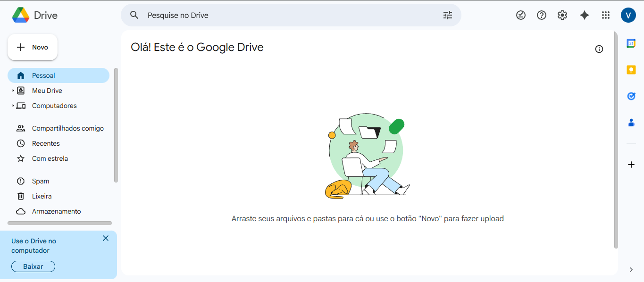The width and height of the screenshot is (644, 282).
Task: Expand the Meu Drive tree
Action: click(13, 91)
